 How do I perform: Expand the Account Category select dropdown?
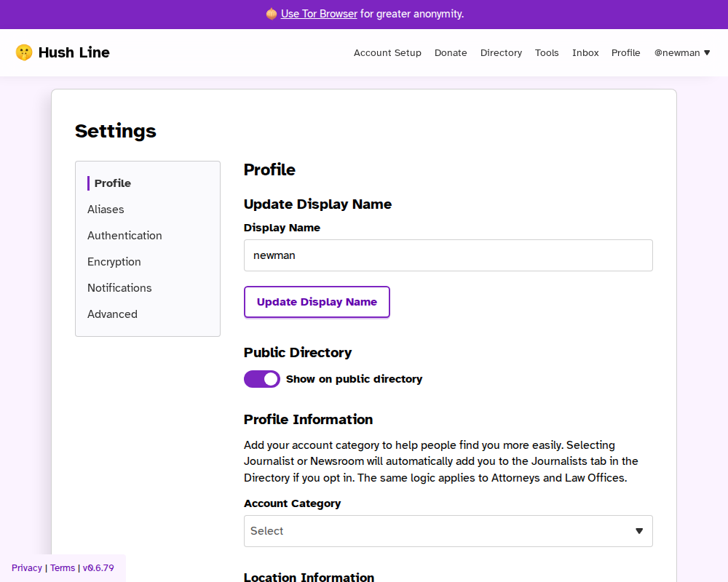[448, 531]
